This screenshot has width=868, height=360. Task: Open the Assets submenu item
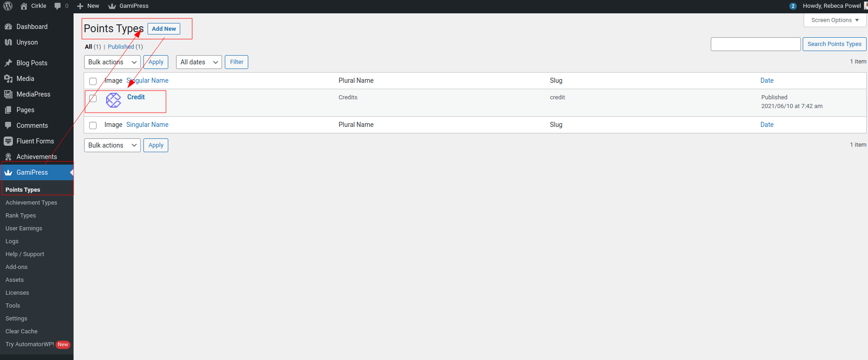15,280
